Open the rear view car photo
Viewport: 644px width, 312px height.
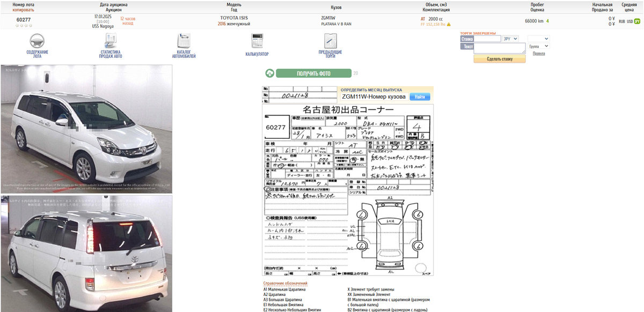pyautogui.click(x=86, y=254)
